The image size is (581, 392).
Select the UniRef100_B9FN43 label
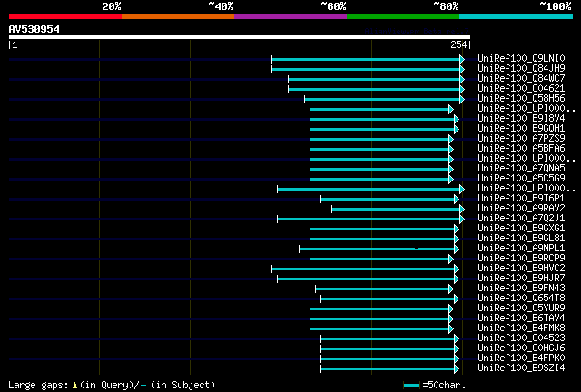(x=521, y=289)
